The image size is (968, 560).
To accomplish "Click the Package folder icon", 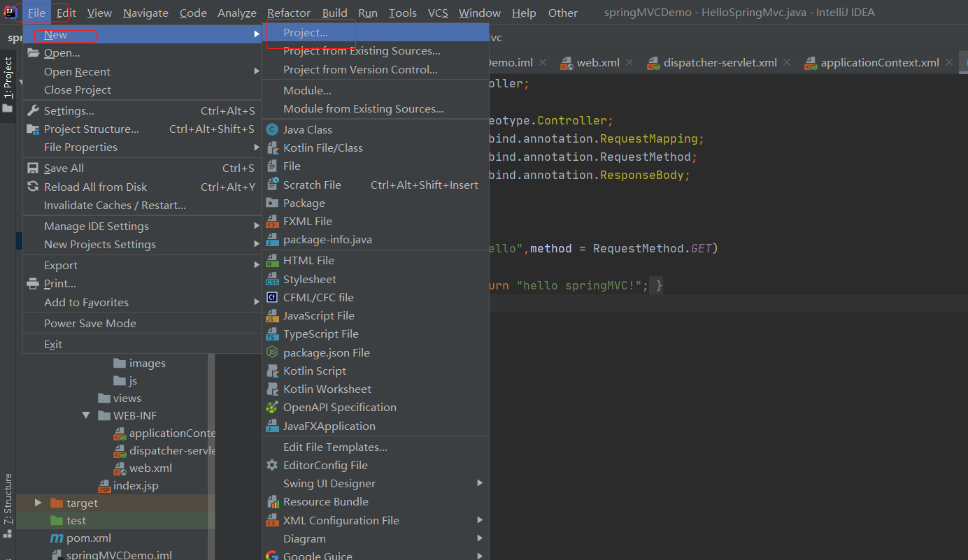I will click(272, 203).
